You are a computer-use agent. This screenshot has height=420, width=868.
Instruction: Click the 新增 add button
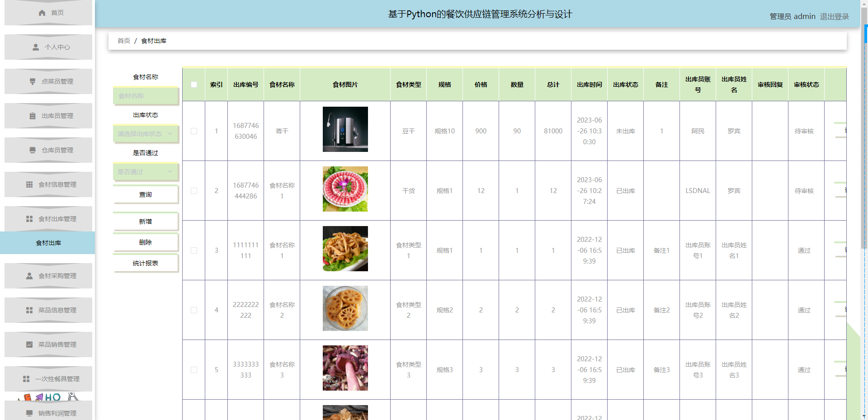click(x=146, y=222)
